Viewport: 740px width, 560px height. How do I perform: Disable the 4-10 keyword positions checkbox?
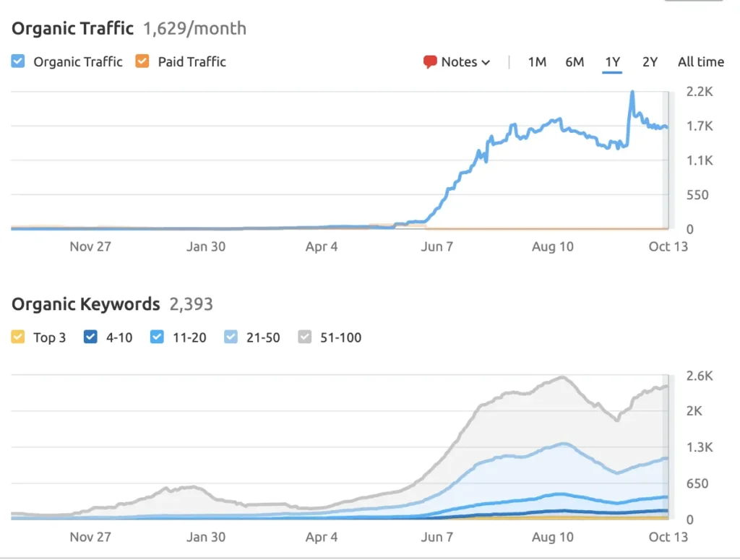pos(91,337)
